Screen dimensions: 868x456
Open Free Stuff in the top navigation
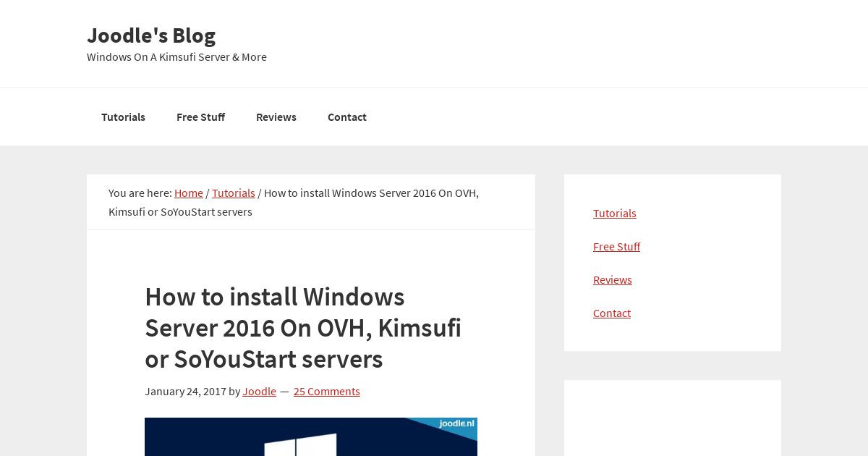[200, 117]
